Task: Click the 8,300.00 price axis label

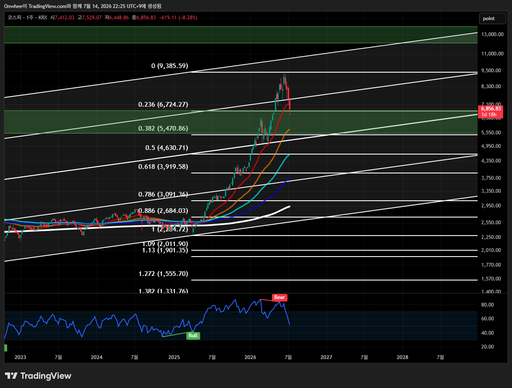Action: coord(491,86)
